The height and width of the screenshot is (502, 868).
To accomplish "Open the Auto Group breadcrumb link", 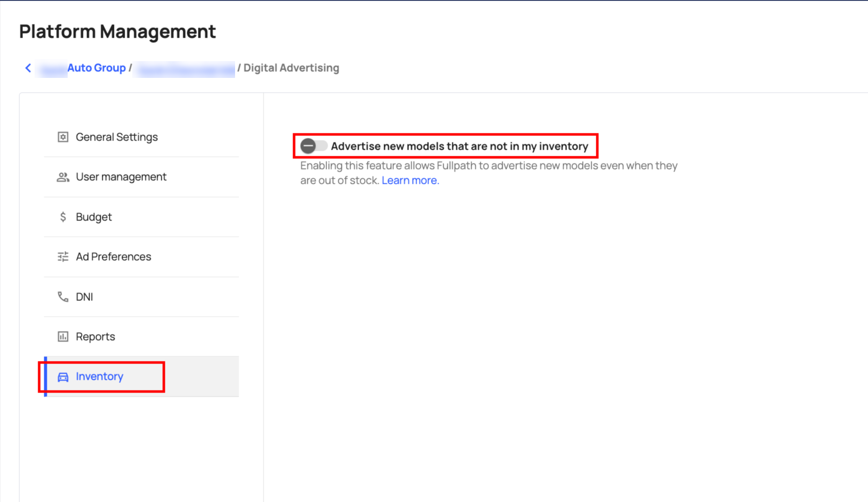I will tap(96, 68).
